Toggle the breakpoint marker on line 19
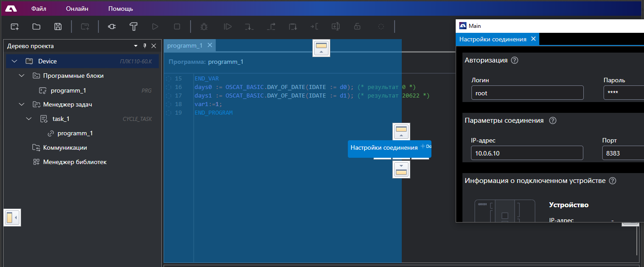The height and width of the screenshot is (267, 644). coord(169,113)
